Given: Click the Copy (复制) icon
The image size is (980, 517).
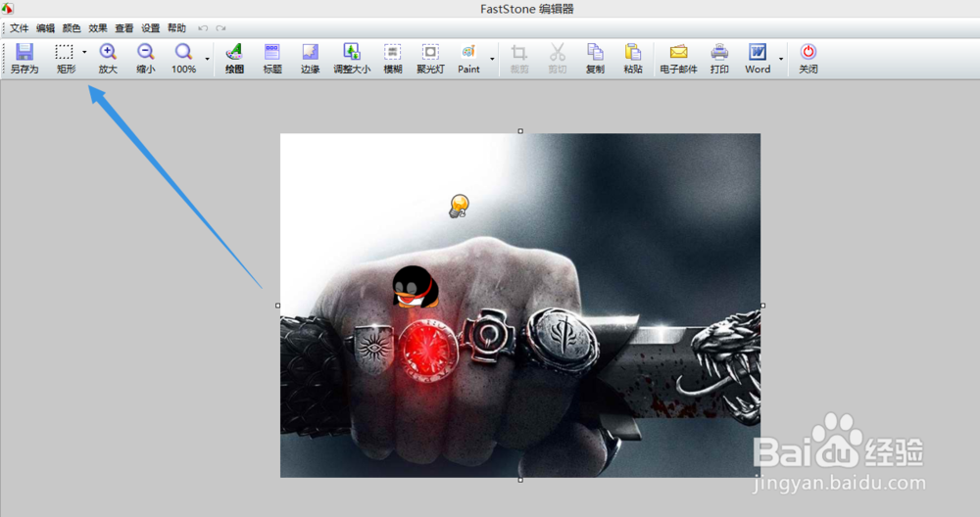Looking at the screenshot, I should click(595, 52).
